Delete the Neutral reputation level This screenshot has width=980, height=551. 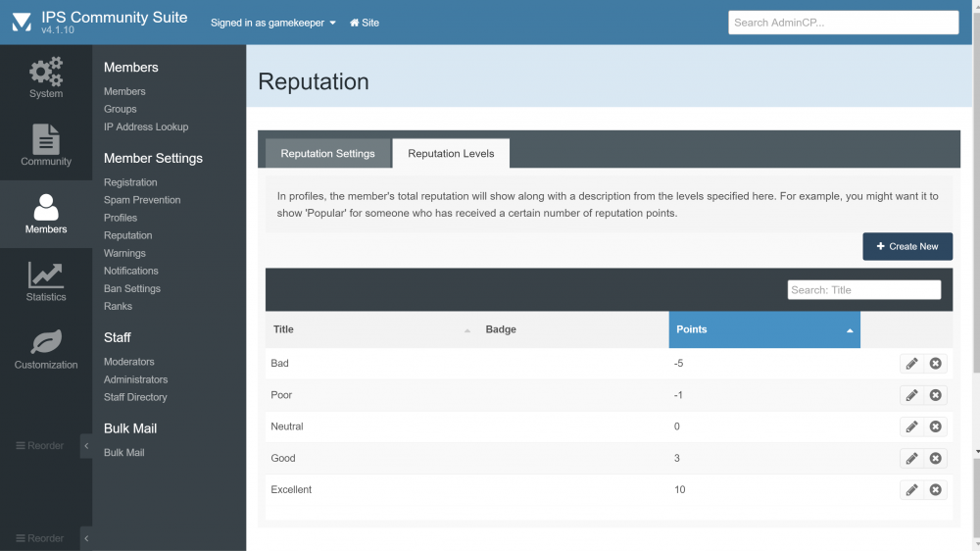point(935,426)
